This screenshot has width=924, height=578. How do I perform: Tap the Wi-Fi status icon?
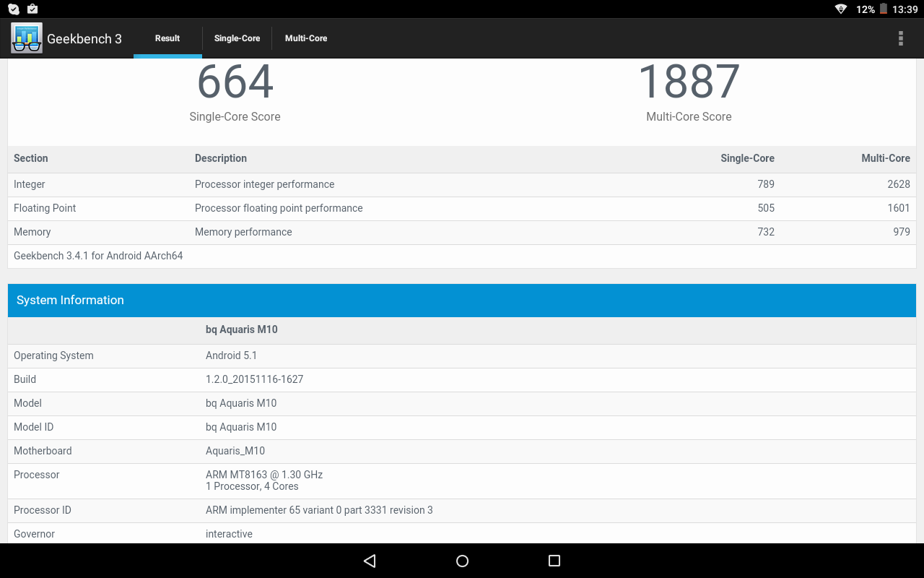pos(840,9)
